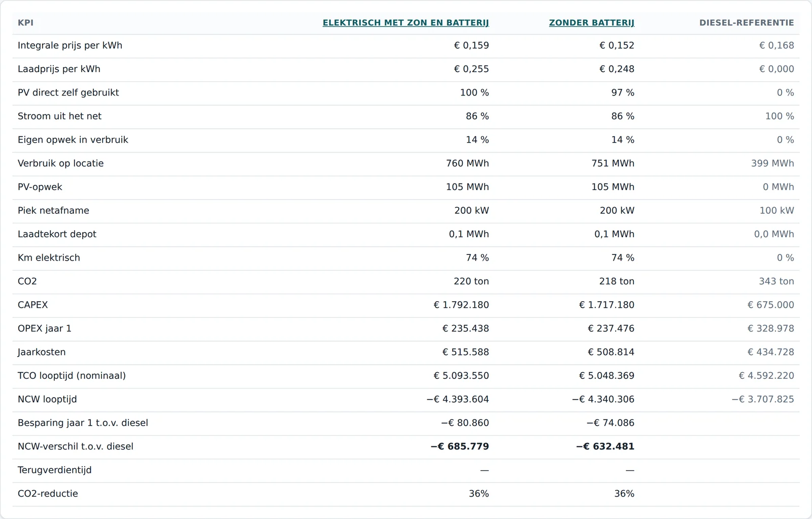Click the 'Diesel-referentie' column header

[747, 23]
